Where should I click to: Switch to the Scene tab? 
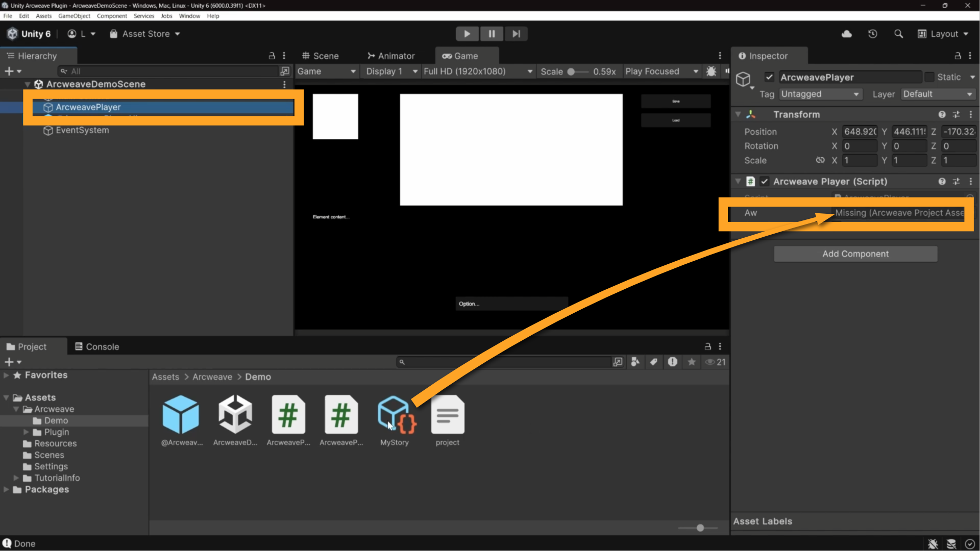click(321, 56)
